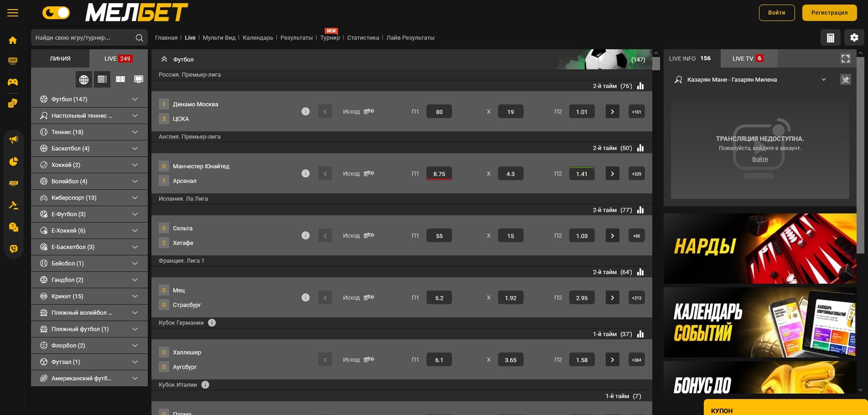
Task: Open the Live TV tab
Action: point(748,58)
